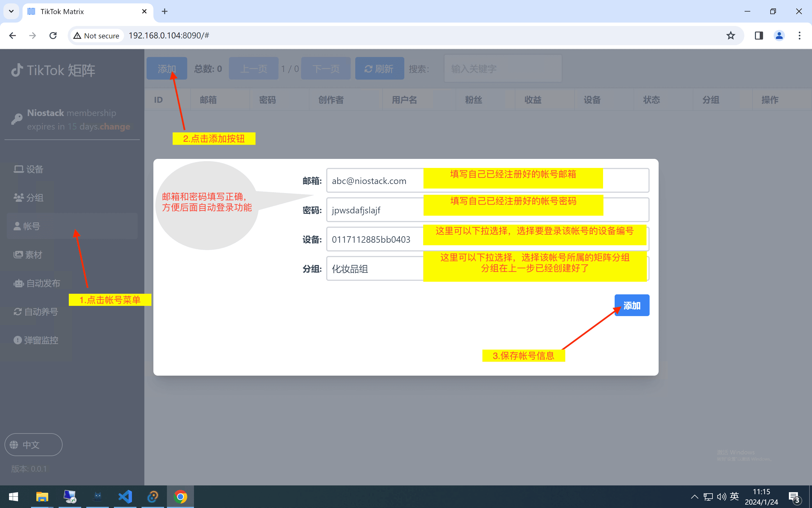Click the blue 添加 button in the dialog
Viewport: 812px width, 508px height.
[632, 305]
